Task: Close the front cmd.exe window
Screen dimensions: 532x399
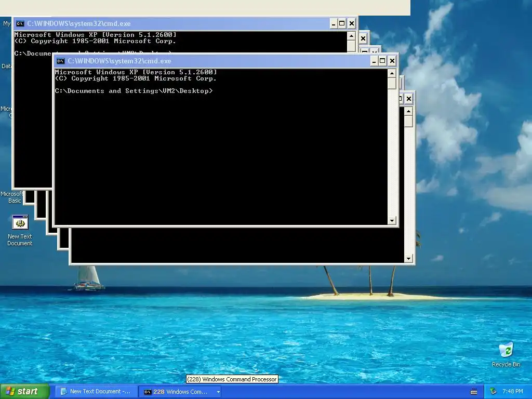Action: (392, 61)
